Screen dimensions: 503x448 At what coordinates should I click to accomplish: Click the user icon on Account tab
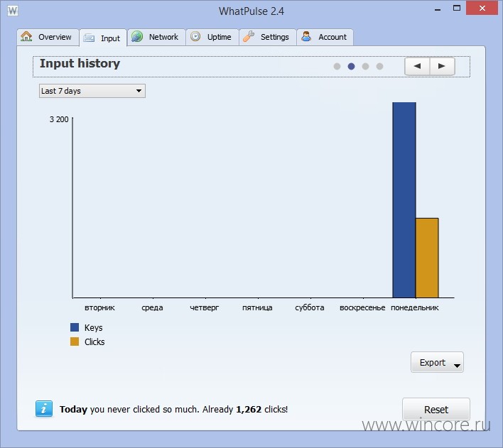click(x=306, y=36)
